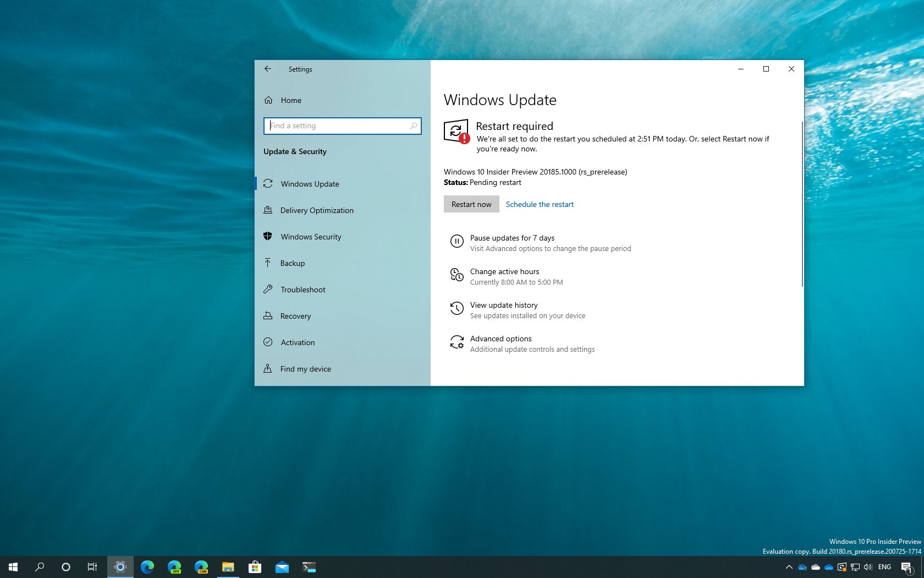924x578 pixels.
Task: Open the Action Center notification icon
Action: point(908,567)
